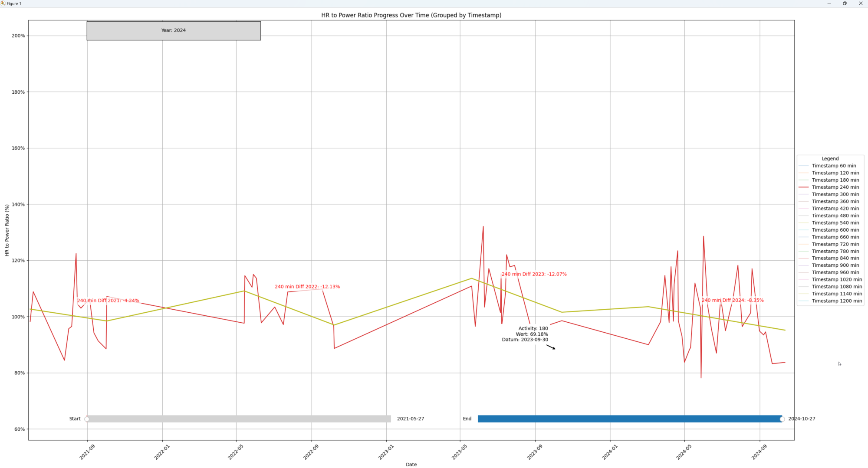The height and width of the screenshot is (468, 868).
Task: Toggle Timestamp 360 min legend entry
Action: coord(829,201)
